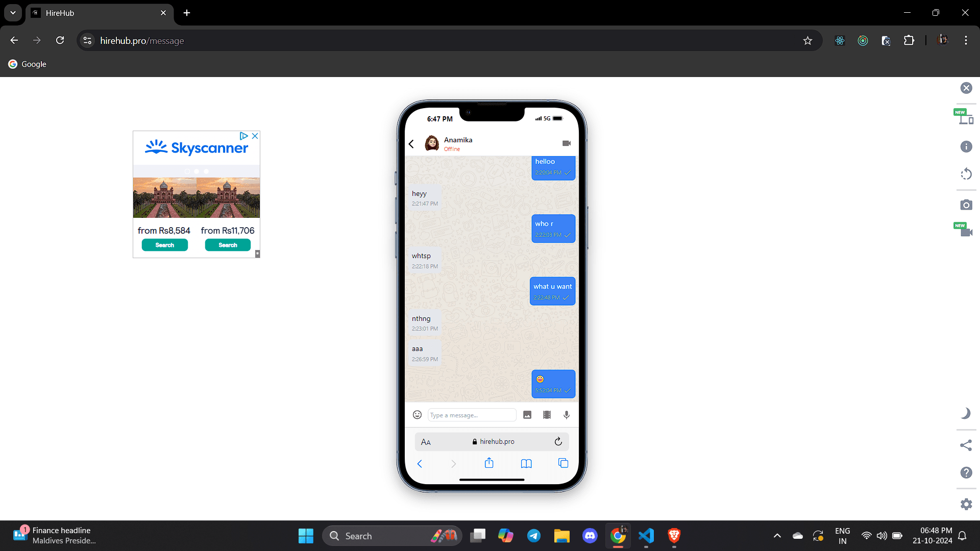Click the info icon on right sidebar

(966, 146)
